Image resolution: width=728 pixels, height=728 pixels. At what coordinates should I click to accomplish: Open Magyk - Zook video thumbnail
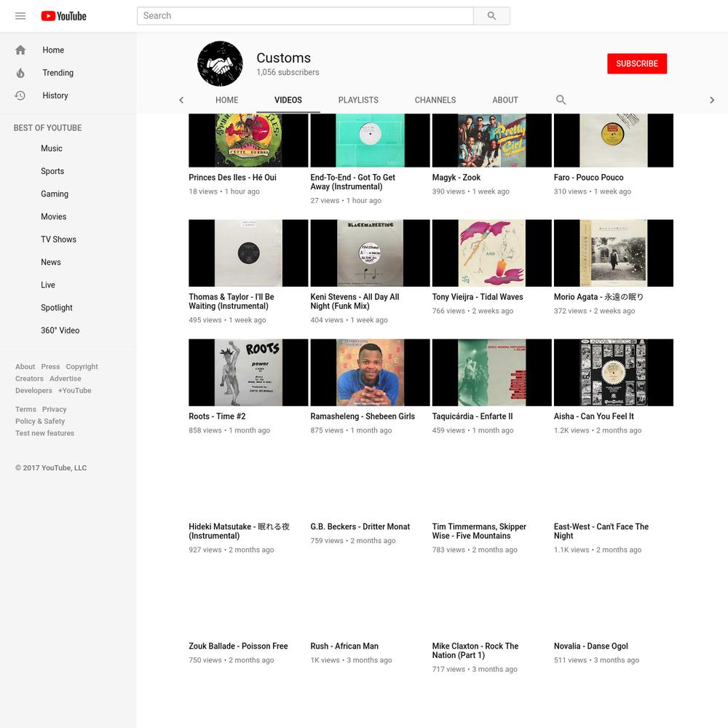[x=491, y=141]
